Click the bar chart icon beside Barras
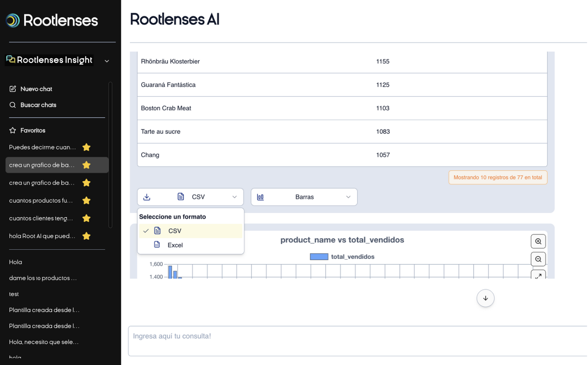Screen dimensions: 588x365 coord(260,197)
